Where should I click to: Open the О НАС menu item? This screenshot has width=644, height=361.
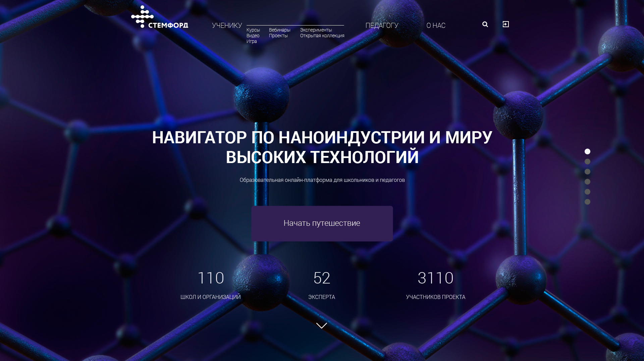click(x=436, y=25)
